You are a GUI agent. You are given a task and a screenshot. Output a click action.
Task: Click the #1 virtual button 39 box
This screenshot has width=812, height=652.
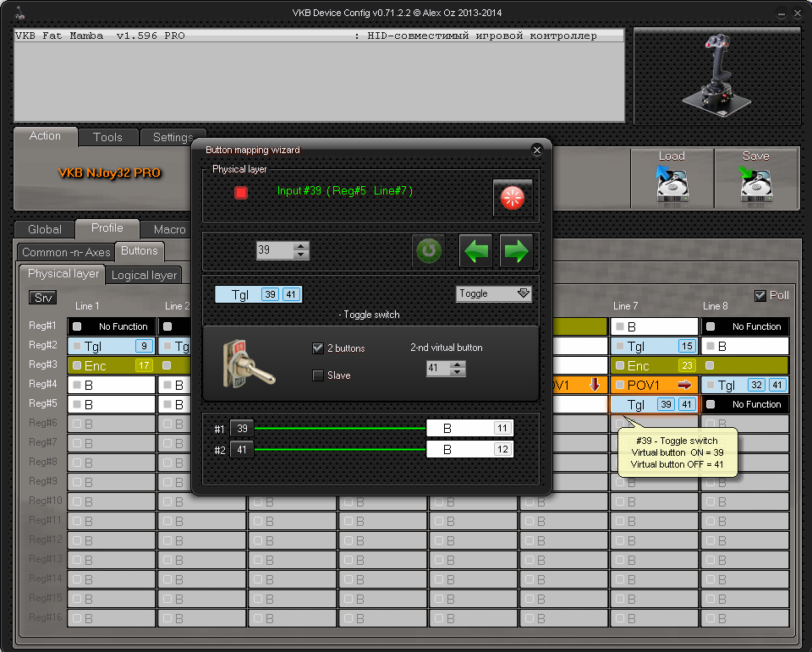pos(242,428)
